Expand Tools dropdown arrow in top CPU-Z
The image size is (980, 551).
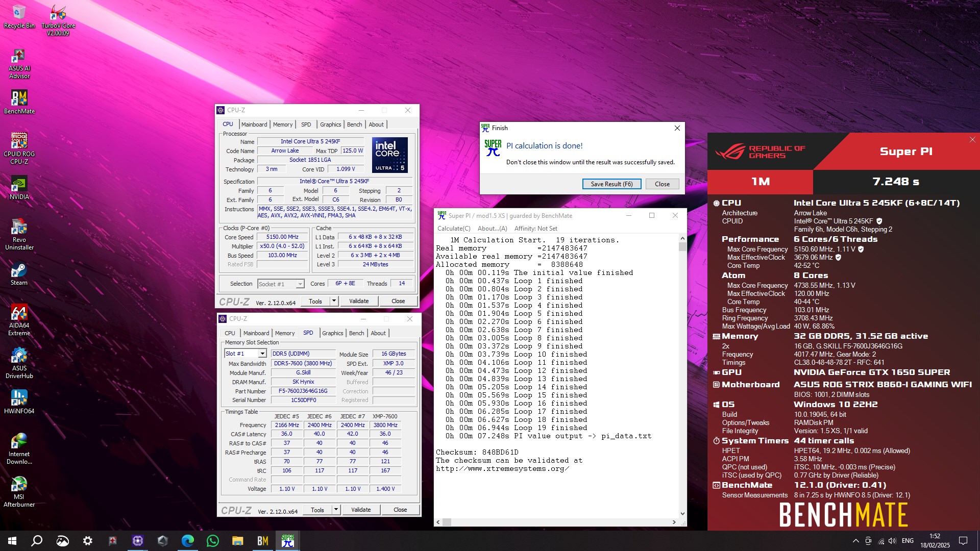tap(334, 301)
